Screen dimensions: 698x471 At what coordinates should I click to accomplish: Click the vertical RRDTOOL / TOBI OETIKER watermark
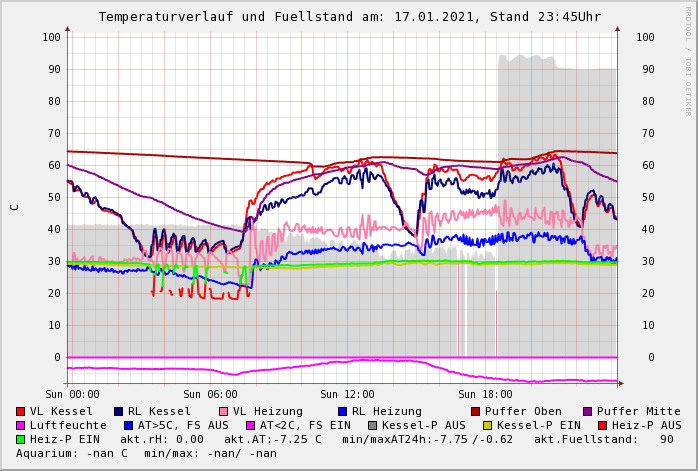click(x=688, y=60)
